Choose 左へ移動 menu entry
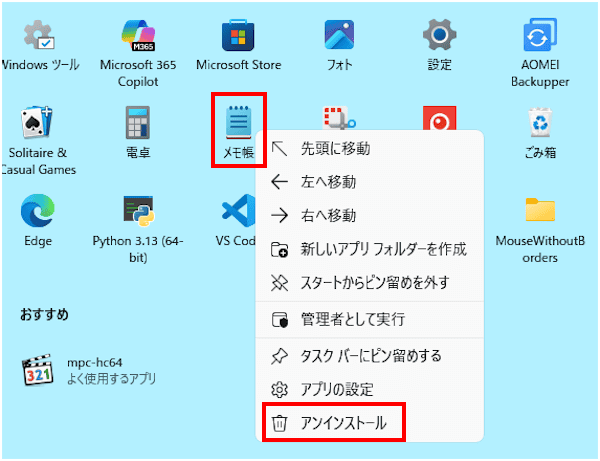 pyautogui.click(x=370, y=182)
